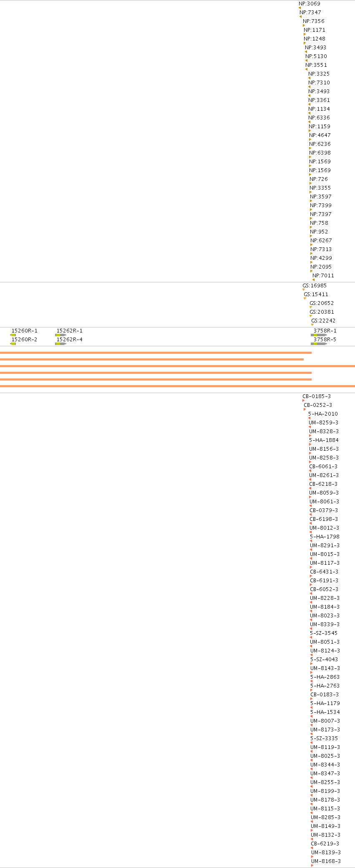Pick the GS:22242 insertion
355x868 pixels.
[312, 325]
